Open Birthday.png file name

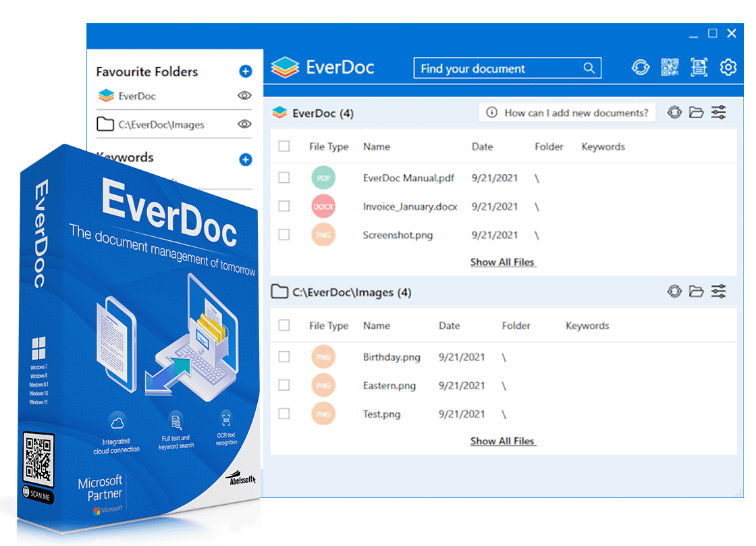391,357
